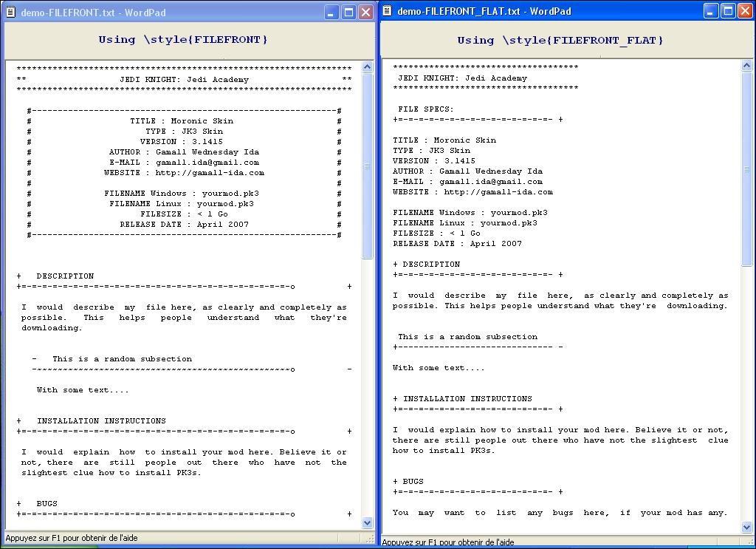
Task: Click the vertical scrollbar thumb of the left window
Action: point(368,166)
